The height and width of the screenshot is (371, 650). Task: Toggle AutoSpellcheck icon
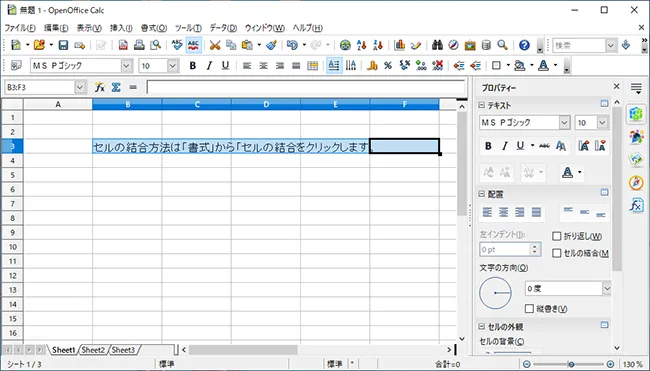[194, 45]
